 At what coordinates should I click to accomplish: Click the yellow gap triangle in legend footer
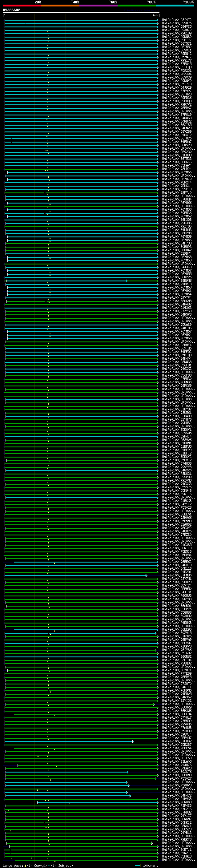[25, 866]
